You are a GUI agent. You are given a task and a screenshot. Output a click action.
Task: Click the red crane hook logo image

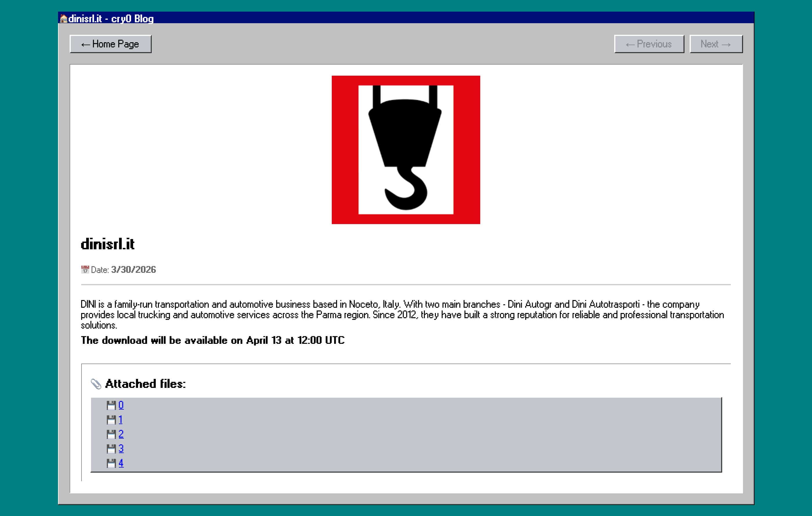(406, 150)
